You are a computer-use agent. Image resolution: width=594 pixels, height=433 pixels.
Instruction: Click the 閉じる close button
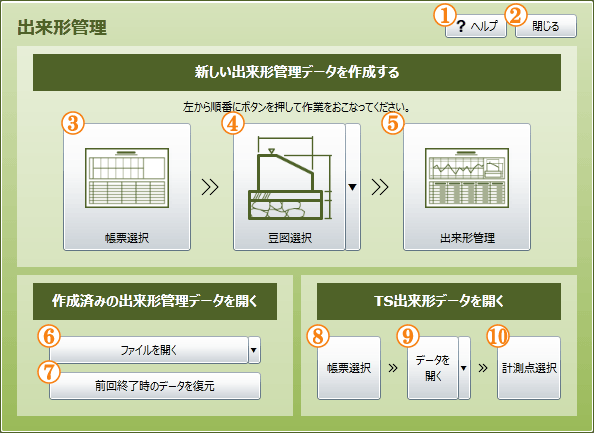546,26
